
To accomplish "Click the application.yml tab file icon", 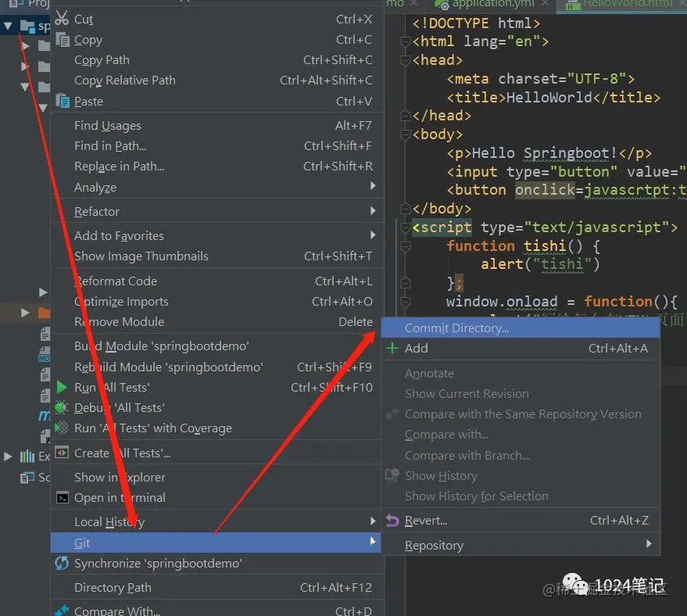I will pos(442,5).
